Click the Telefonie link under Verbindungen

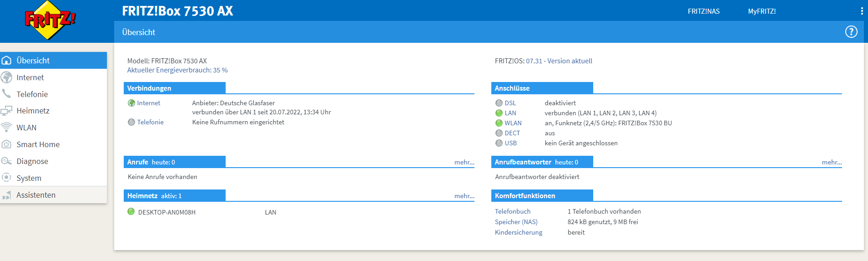[151, 122]
